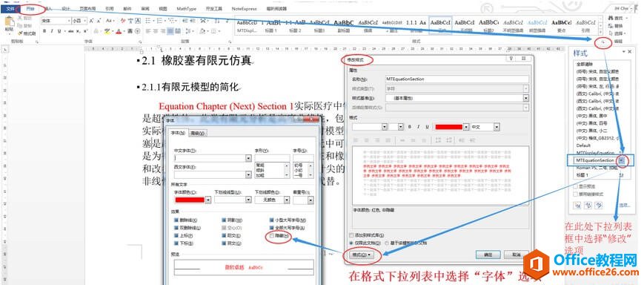Toggle Italic in the ribbon font group
Viewport: 644px width, 285px height.
(52, 31)
